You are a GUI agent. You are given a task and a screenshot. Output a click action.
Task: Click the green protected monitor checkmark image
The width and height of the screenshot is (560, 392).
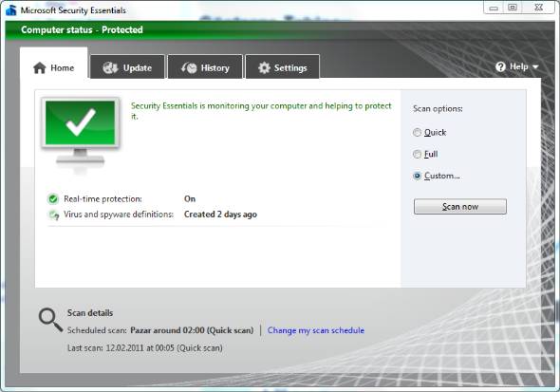81,135
